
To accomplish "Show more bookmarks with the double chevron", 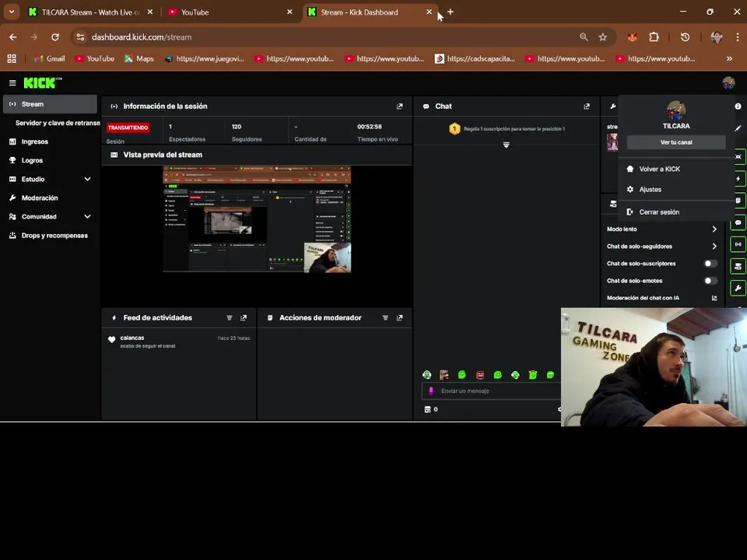I will (x=729, y=58).
